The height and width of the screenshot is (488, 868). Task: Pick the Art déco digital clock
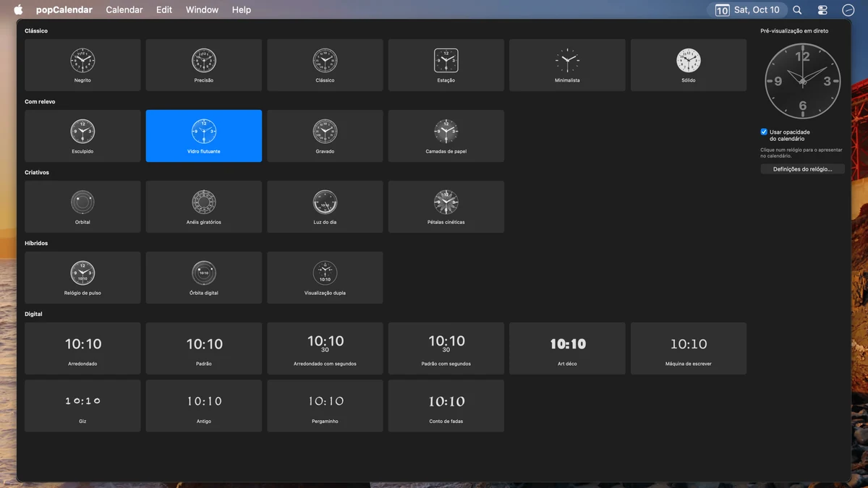point(567,348)
